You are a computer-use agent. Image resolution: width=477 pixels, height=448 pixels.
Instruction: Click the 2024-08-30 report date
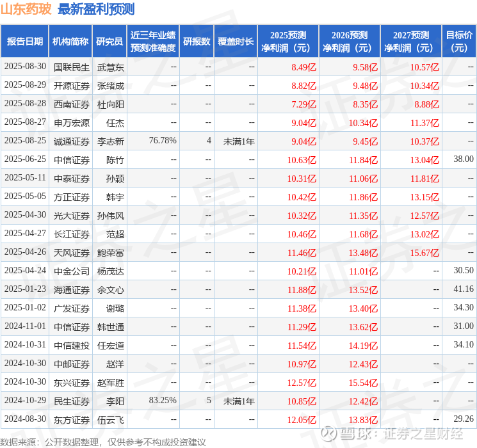(x=25, y=419)
